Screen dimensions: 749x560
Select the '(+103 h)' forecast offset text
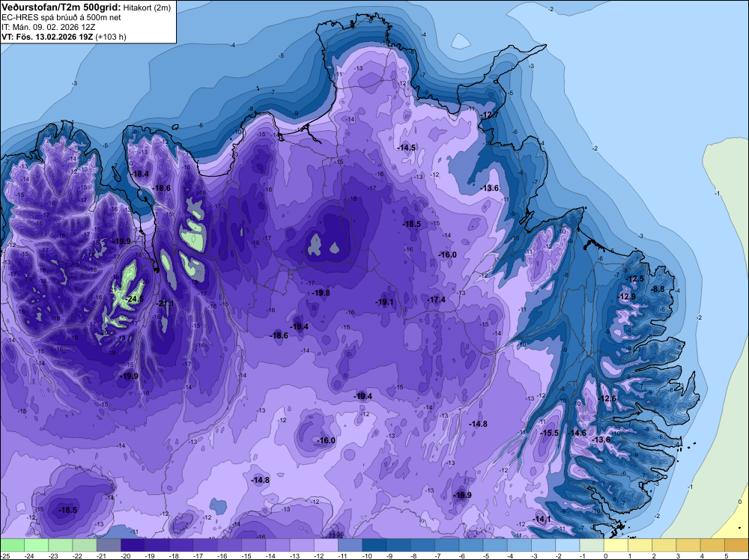(x=112, y=37)
